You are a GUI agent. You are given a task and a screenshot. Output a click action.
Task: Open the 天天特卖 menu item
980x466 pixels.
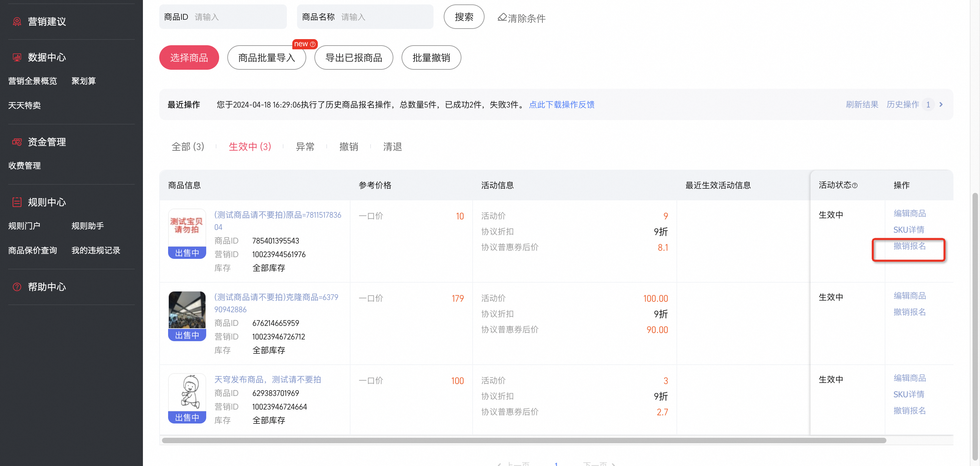tap(24, 105)
